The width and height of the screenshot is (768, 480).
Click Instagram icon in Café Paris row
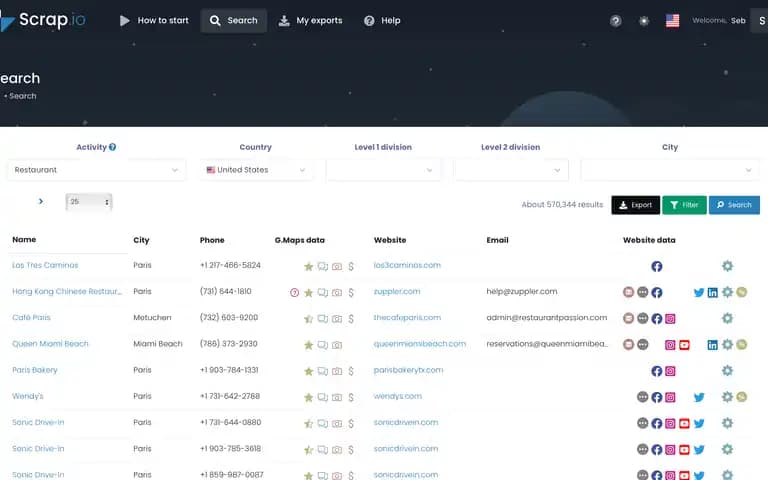pyautogui.click(x=670, y=318)
